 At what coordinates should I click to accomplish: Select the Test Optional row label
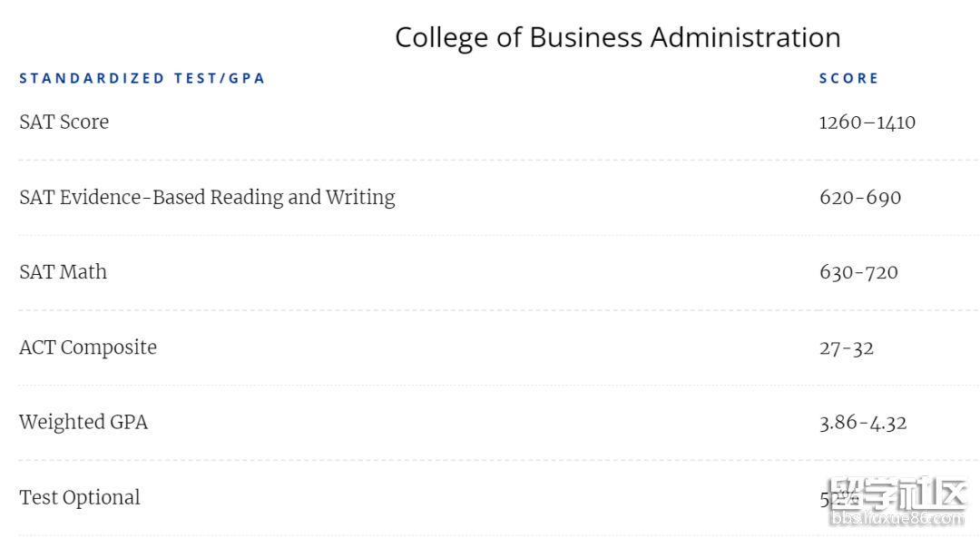pyautogui.click(x=80, y=497)
